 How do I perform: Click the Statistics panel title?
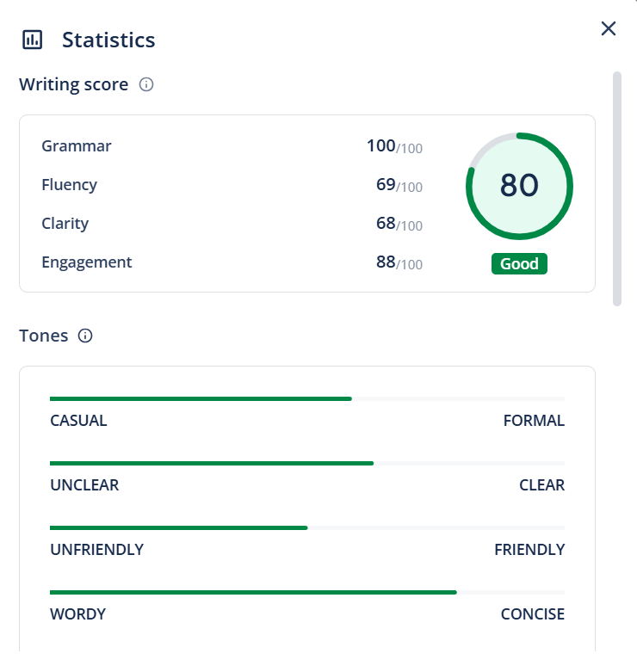pyautogui.click(x=108, y=40)
